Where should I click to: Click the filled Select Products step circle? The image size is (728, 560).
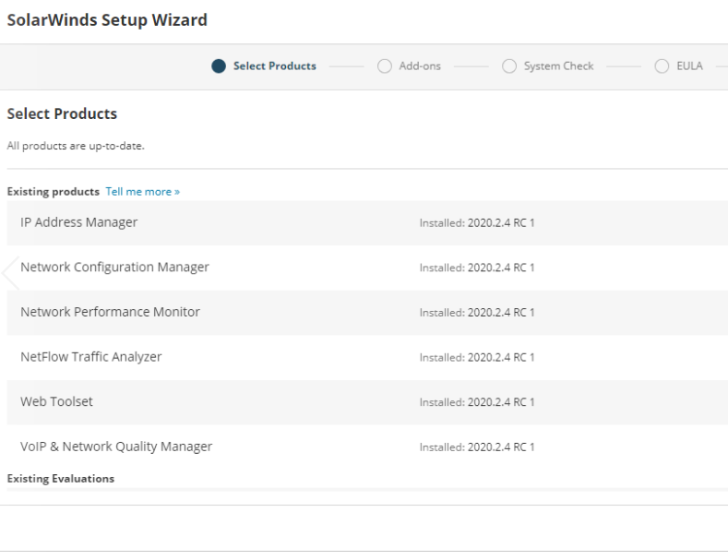(x=219, y=66)
